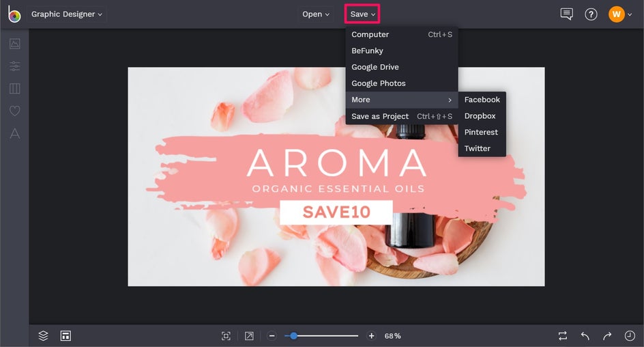Viewport: 644px width, 347px height.
Task: Save to Computer
Action: 402,35
